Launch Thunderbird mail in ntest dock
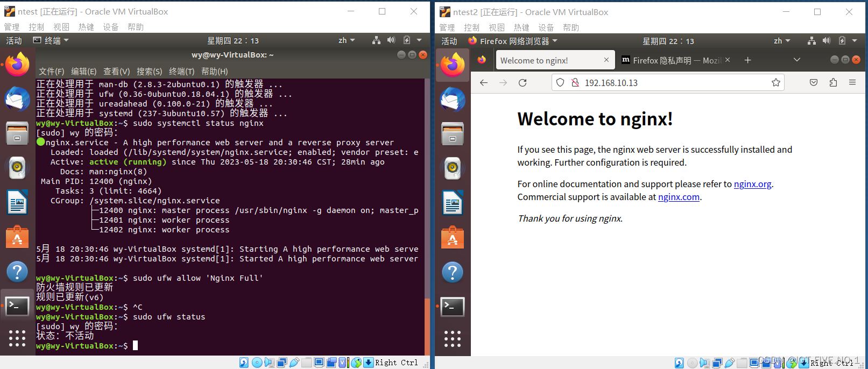Viewport: 868px width, 369px height. [x=17, y=99]
